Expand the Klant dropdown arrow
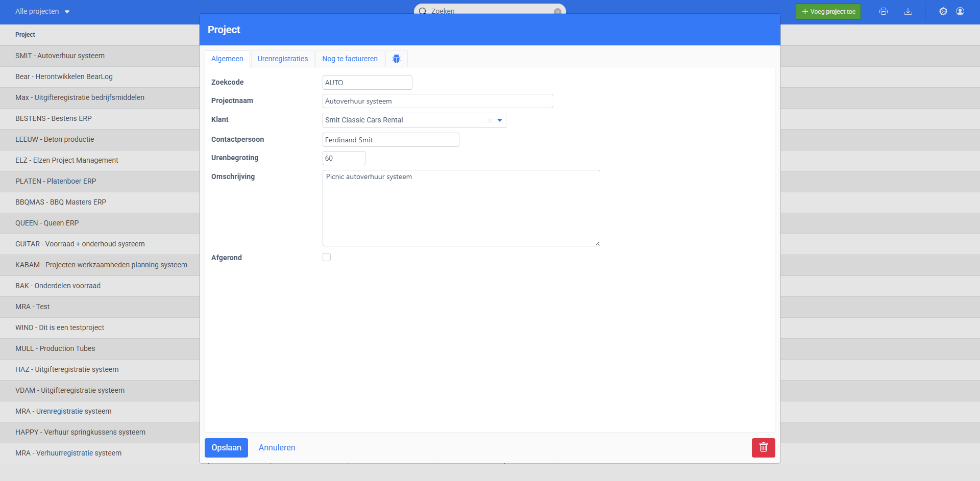 pyautogui.click(x=500, y=120)
